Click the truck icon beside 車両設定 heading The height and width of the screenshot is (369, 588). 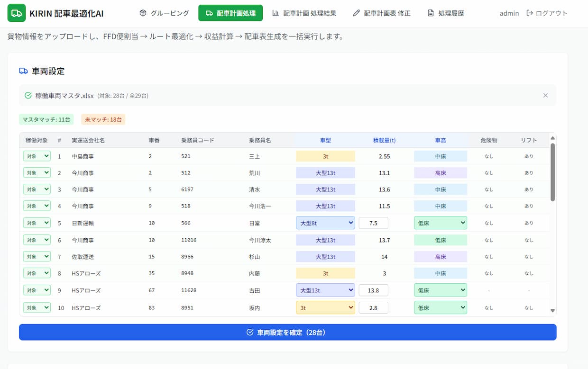[x=23, y=71]
